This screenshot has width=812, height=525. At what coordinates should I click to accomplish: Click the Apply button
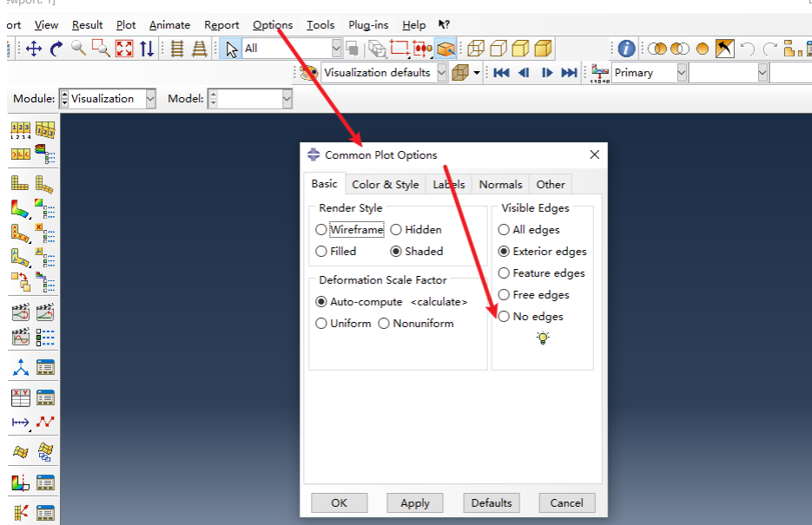click(x=414, y=502)
